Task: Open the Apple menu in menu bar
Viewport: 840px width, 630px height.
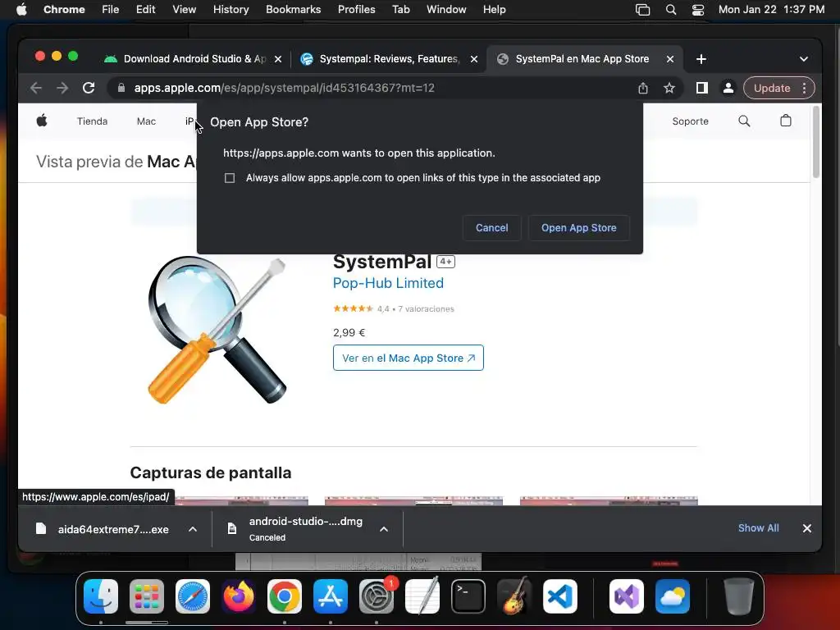Action: pyautogui.click(x=21, y=10)
